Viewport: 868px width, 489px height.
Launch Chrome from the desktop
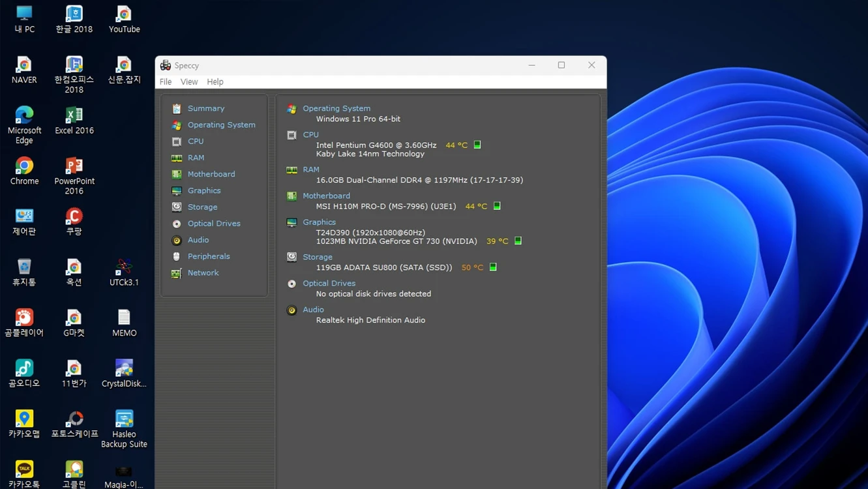[x=24, y=171]
